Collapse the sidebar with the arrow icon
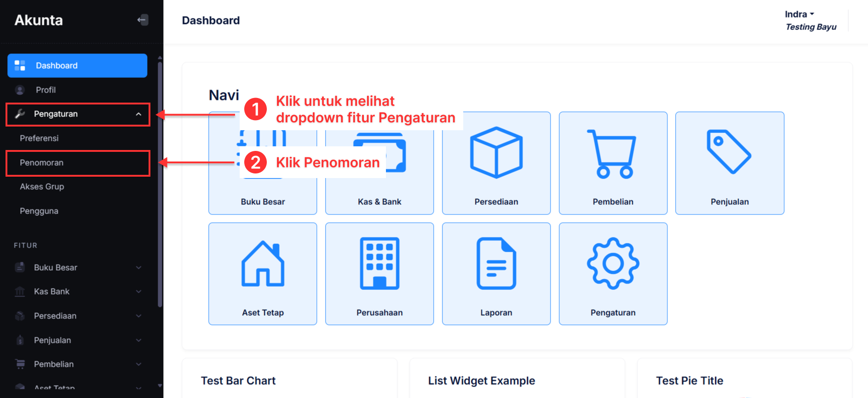The image size is (868, 398). tap(143, 20)
